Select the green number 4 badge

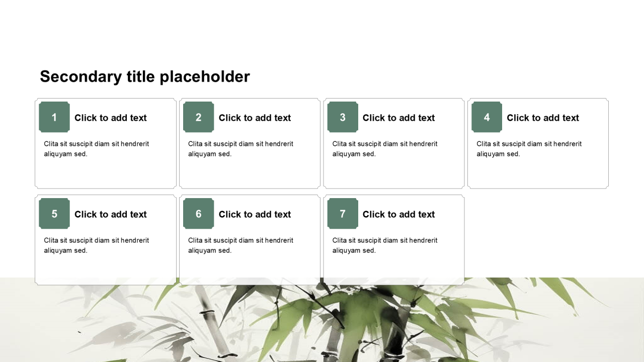click(x=487, y=117)
